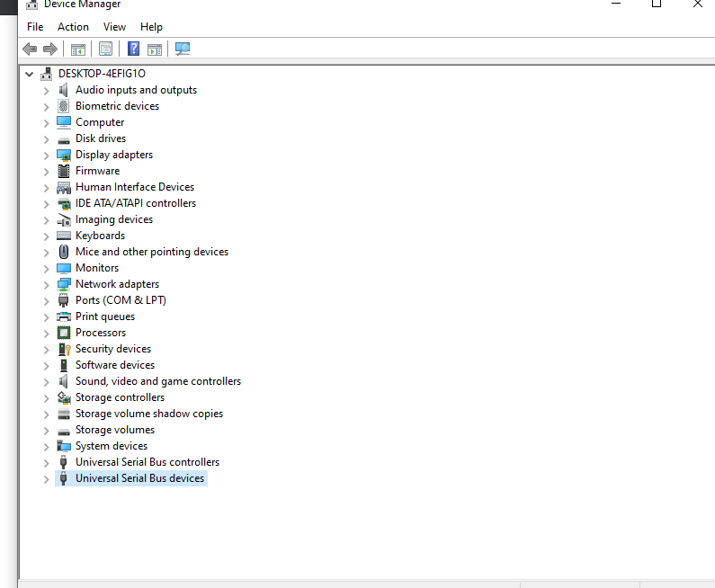
Task: Select the Imaging devices label
Action: (x=114, y=219)
